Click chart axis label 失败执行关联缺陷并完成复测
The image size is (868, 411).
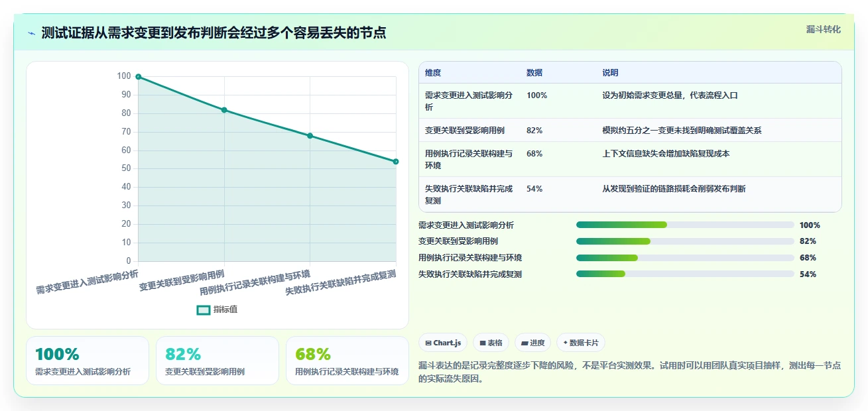pos(341,283)
